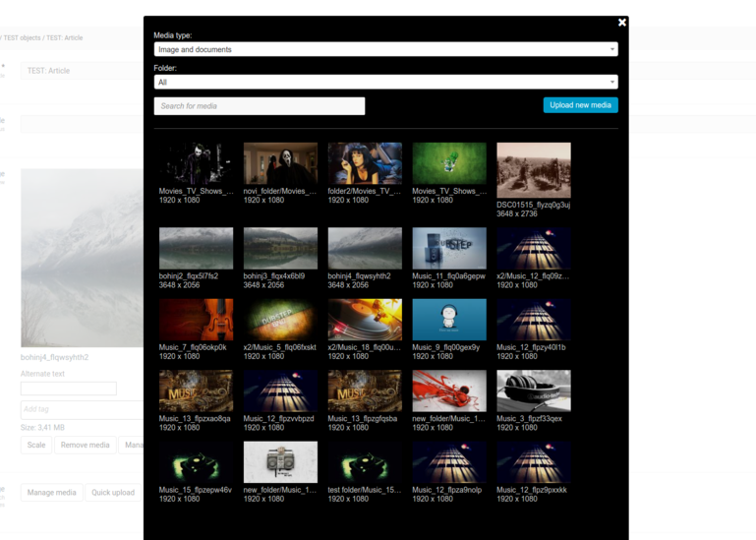Select the novi_folder Movies thumbnail
This screenshot has width=756, height=540.
[x=280, y=163]
